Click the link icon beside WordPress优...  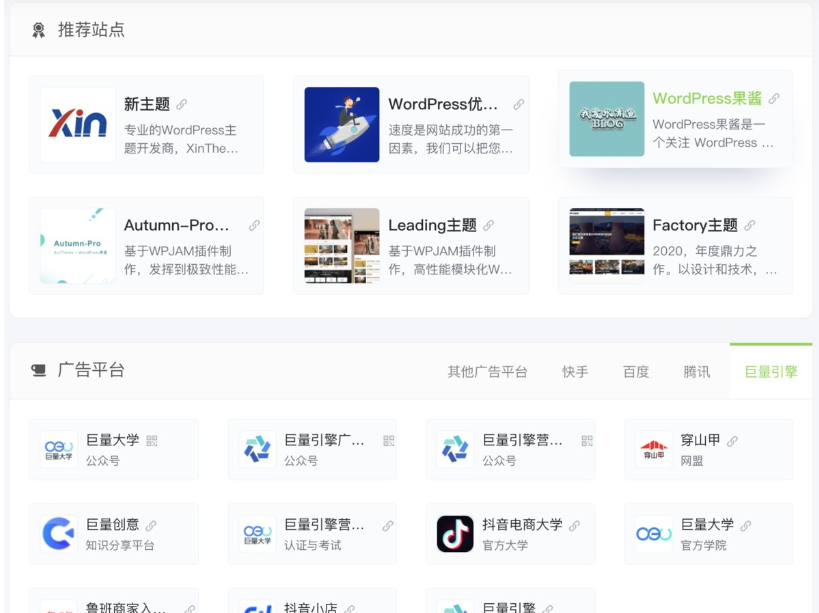coord(518,104)
